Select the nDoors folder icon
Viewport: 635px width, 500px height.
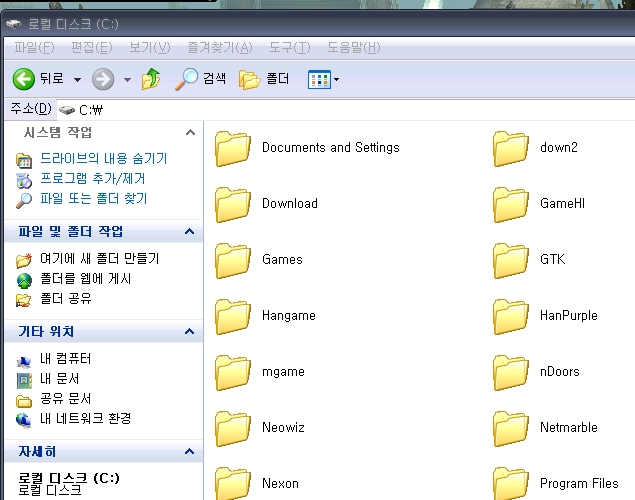click(511, 372)
